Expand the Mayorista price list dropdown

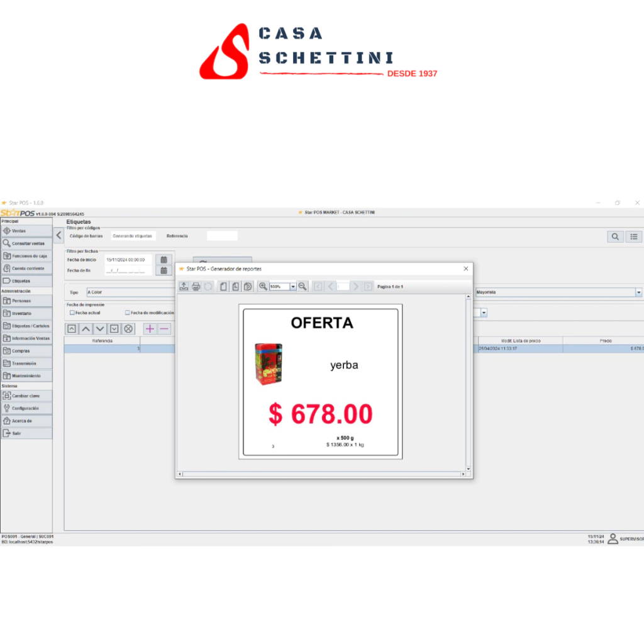point(638,292)
